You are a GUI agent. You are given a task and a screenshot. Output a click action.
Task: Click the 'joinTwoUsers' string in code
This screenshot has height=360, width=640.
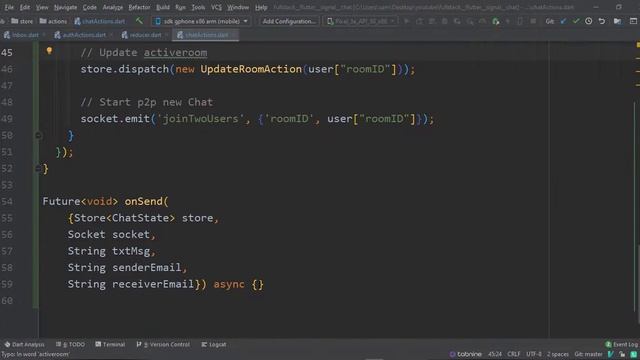click(x=200, y=119)
